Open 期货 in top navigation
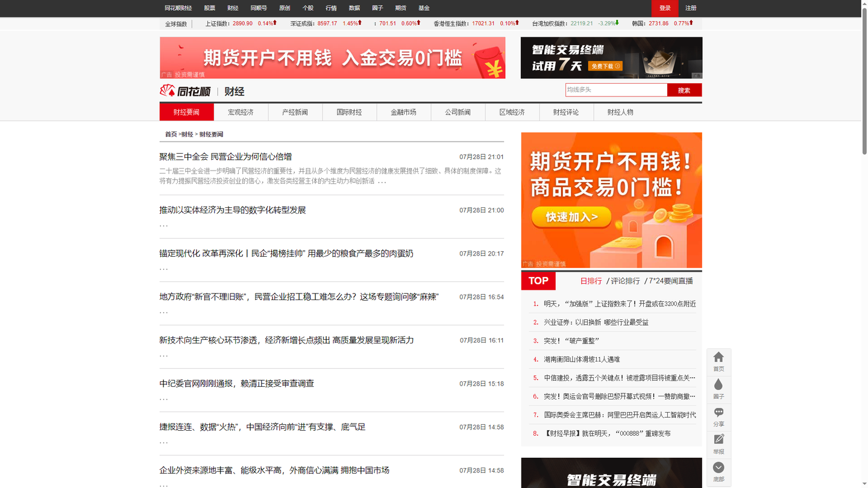Viewport: 868px width, 488px height. point(400,8)
